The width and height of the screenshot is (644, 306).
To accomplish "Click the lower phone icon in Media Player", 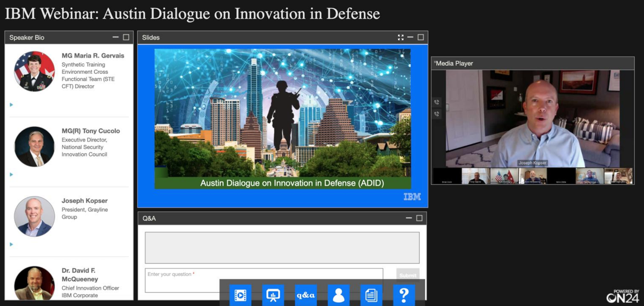I will (x=437, y=114).
